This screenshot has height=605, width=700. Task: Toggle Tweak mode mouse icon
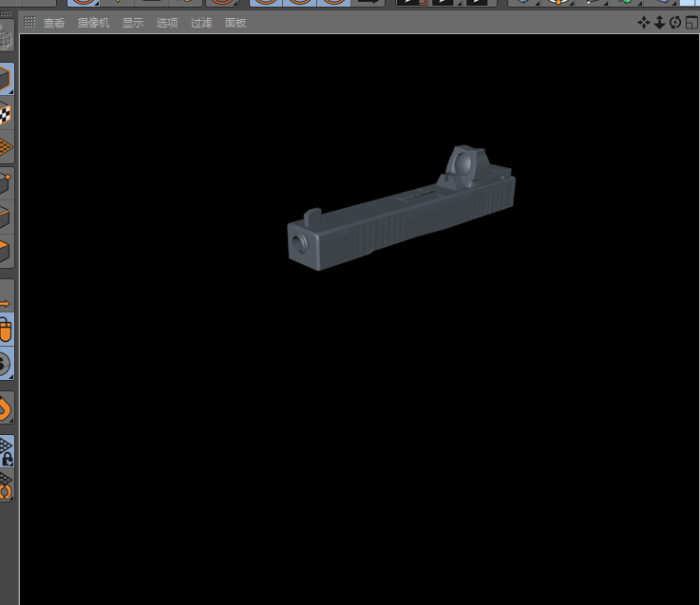[x=5, y=331]
